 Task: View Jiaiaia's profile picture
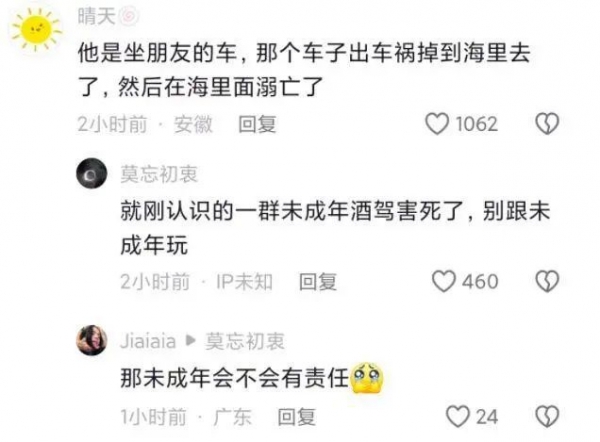91,340
